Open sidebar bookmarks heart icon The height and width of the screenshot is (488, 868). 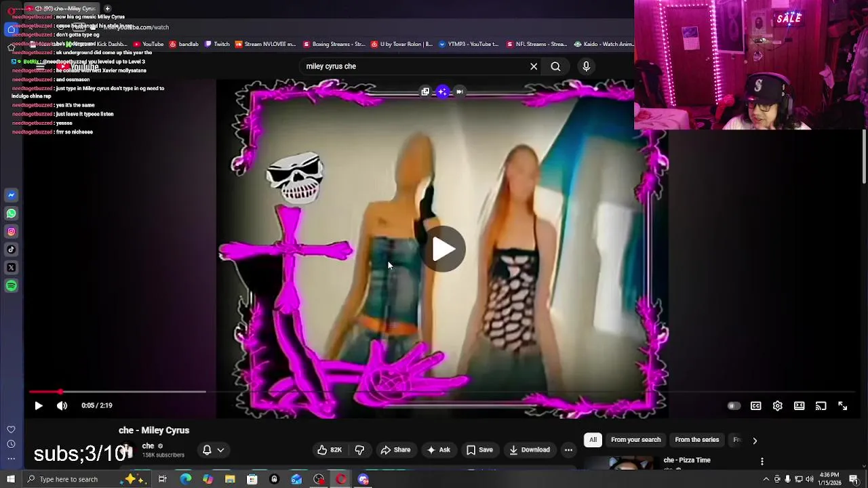11,430
